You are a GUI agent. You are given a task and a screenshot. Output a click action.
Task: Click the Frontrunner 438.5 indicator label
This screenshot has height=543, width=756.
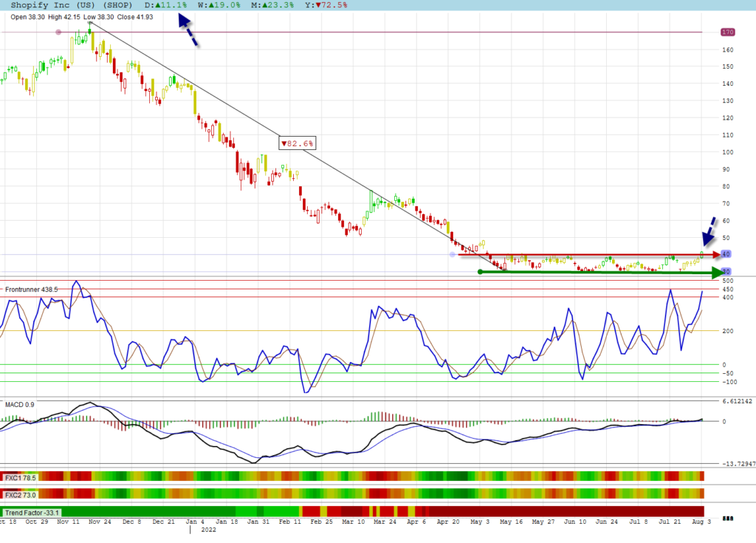pyautogui.click(x=31, y=290)
